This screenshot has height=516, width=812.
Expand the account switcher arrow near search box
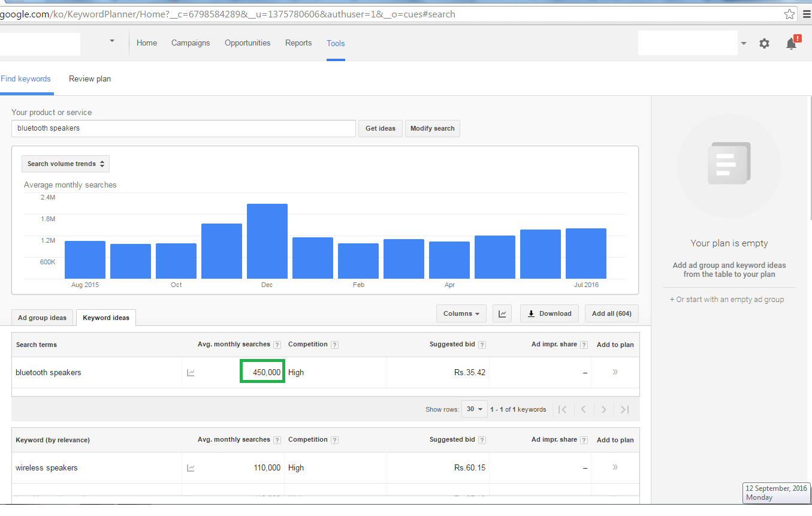click(x=743, y=43)
